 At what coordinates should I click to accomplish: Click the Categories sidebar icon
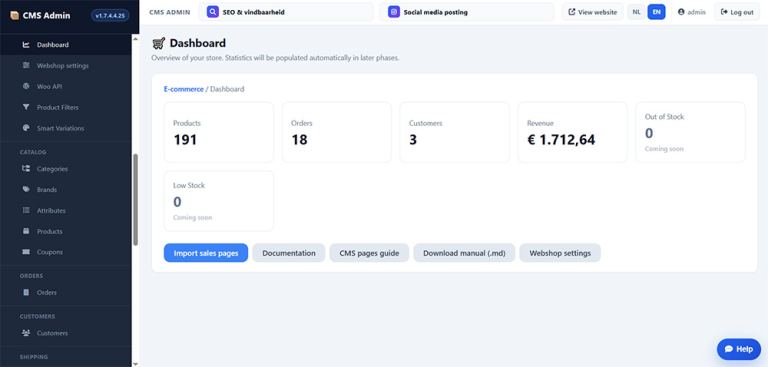click(x=26, y=169)
